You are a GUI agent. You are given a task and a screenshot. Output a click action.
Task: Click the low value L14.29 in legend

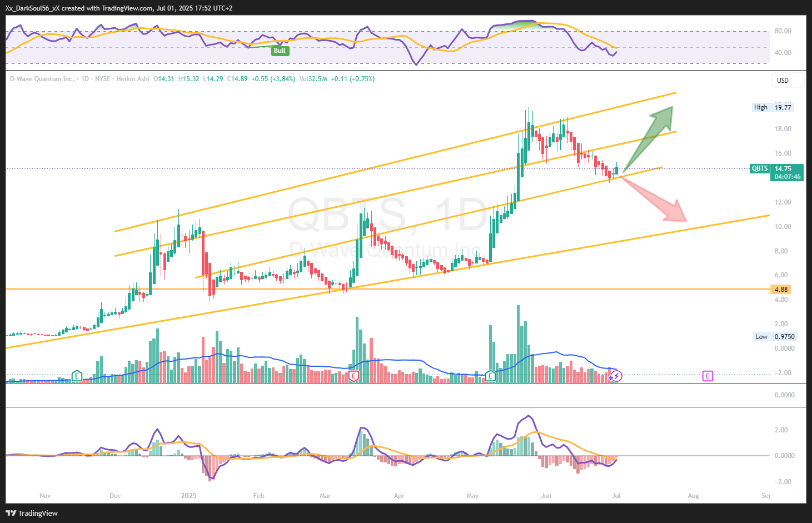pos(213,79)
